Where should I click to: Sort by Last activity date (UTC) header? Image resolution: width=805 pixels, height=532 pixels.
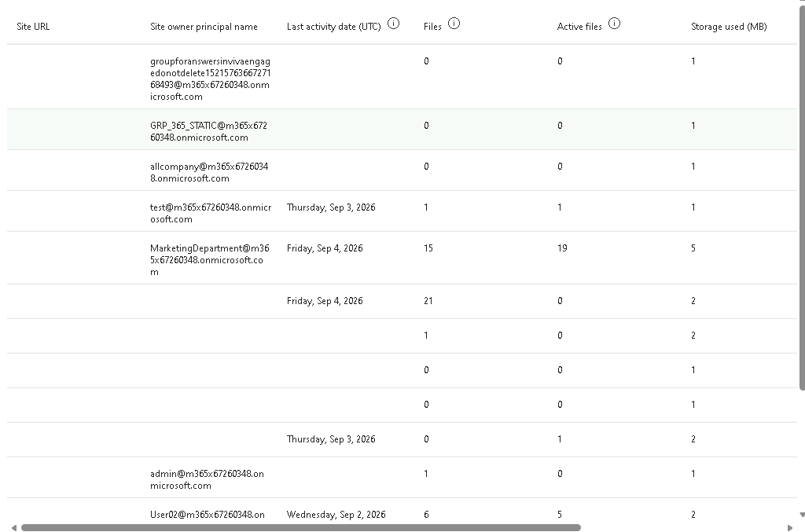coord(333,27)
